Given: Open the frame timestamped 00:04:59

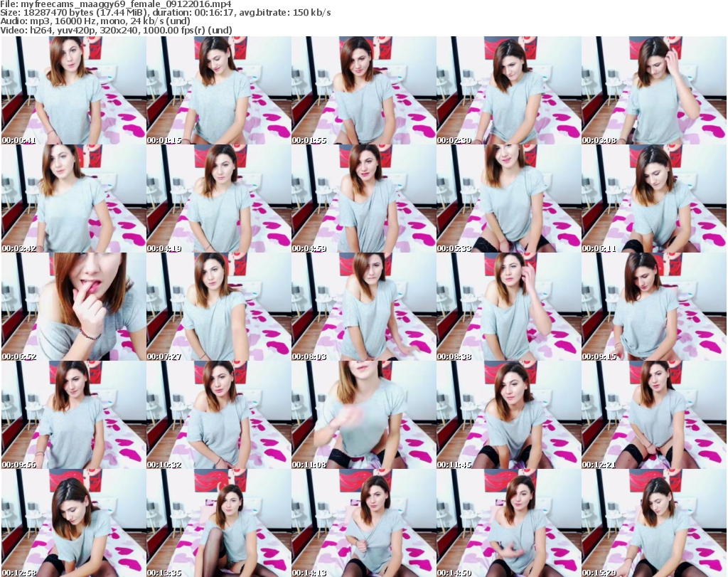Looking at the screenshot, I should (x=363, y=198).
